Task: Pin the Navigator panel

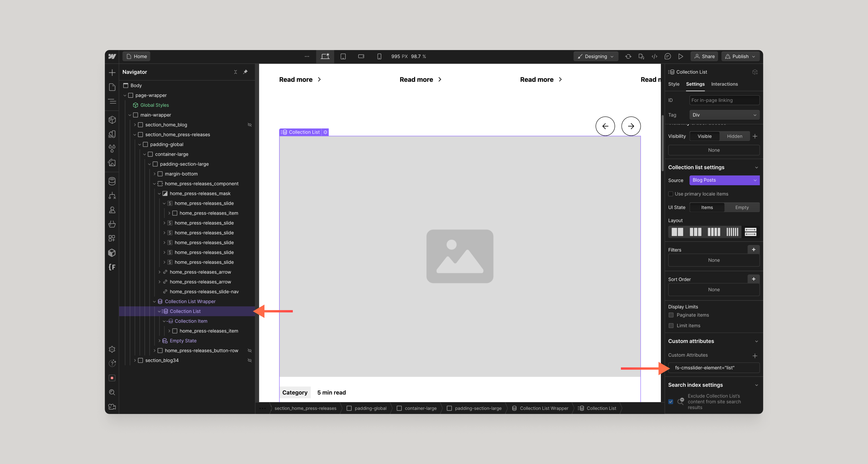Action: [x=245, y=72]
